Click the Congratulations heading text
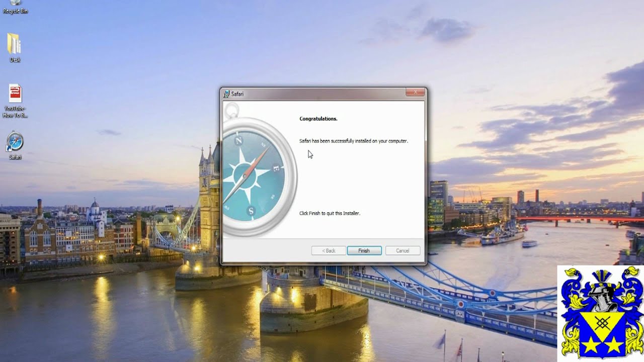This screenshot has width=644, height=362. tap(318, 119)
